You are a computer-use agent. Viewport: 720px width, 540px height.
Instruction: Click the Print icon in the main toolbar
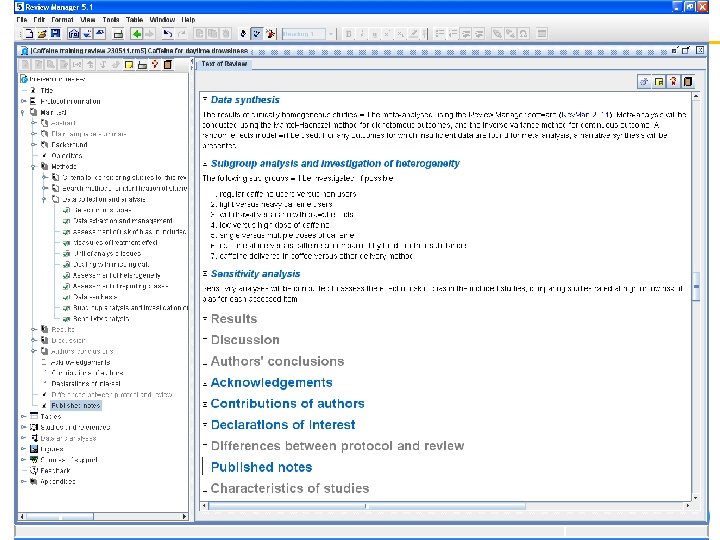click(118, 34)
